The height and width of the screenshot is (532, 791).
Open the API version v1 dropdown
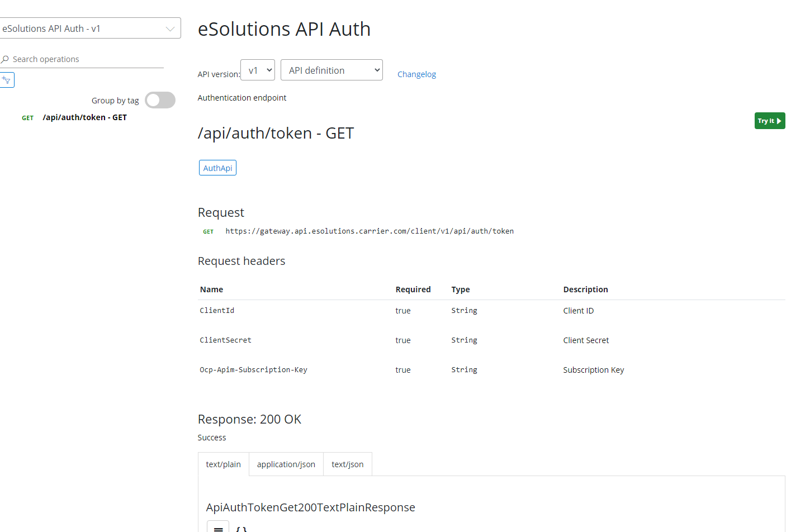258,70
